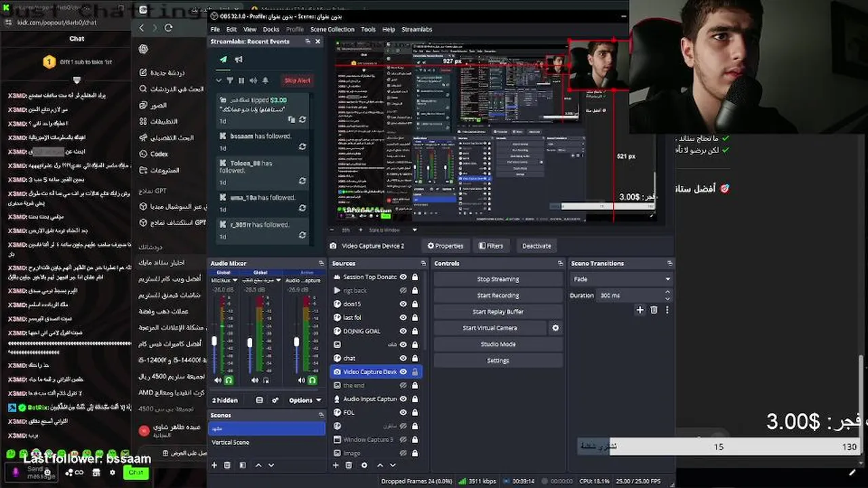Hide the chat source

403,359
